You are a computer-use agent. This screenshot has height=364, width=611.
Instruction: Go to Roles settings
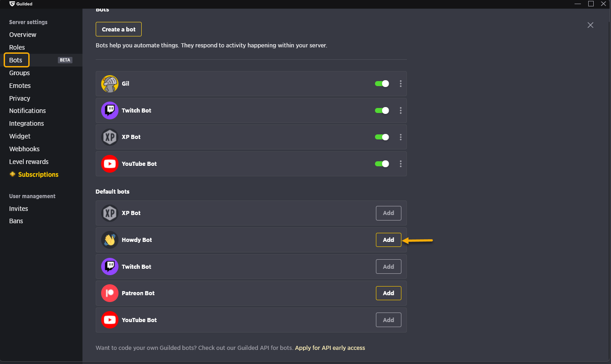17,47
